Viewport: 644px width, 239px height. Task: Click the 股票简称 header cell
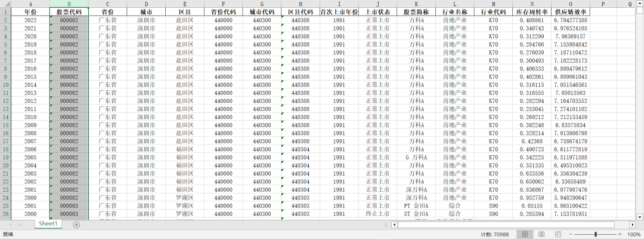[x=416, y=12]
